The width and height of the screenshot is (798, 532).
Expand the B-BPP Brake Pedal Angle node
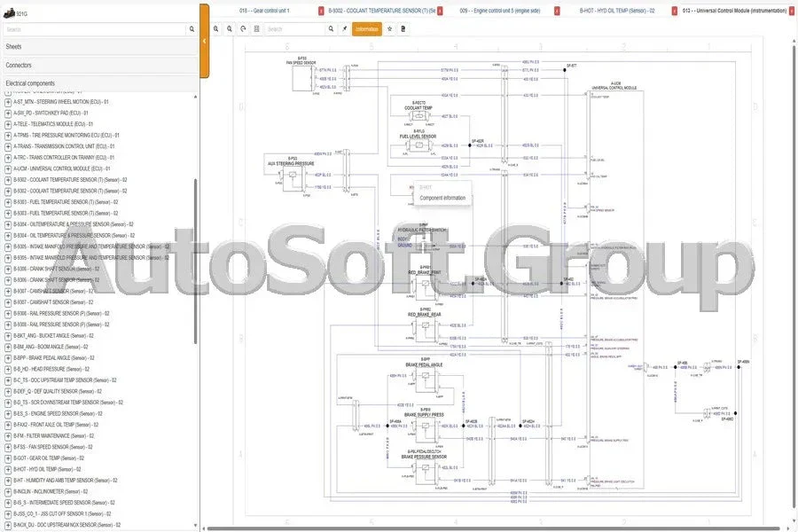tap(8, 357)
